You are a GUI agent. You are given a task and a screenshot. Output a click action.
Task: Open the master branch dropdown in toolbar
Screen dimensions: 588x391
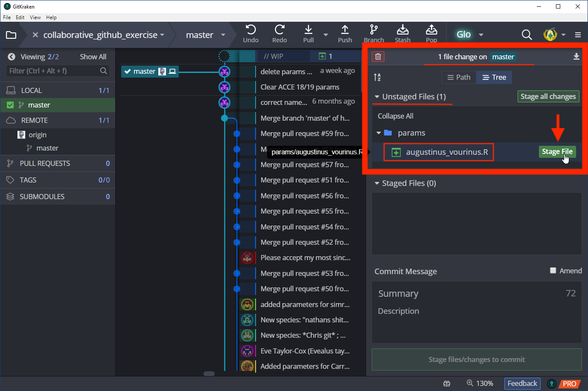tap(223, 35)
